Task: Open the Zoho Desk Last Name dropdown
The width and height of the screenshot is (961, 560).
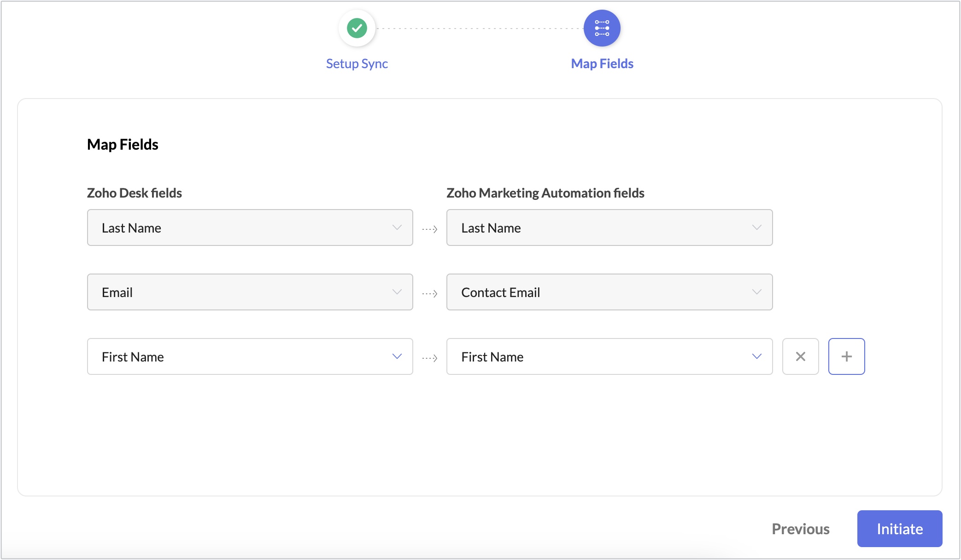Action: coord(250,227)
